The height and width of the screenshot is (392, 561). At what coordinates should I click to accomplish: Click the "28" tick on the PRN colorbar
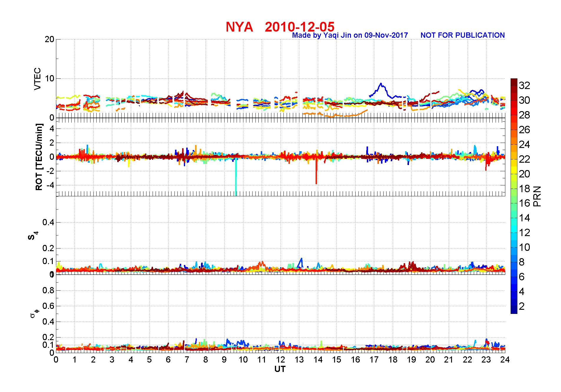pos(524,115)
